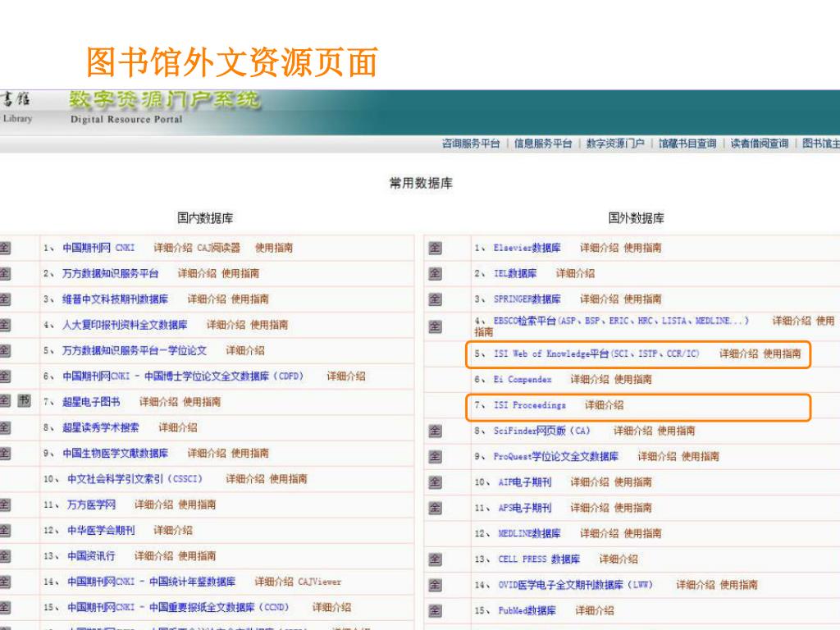Open the 超星电子图书 link
The width and height of the screenshot is (840, 630).
tap(91, 402)
